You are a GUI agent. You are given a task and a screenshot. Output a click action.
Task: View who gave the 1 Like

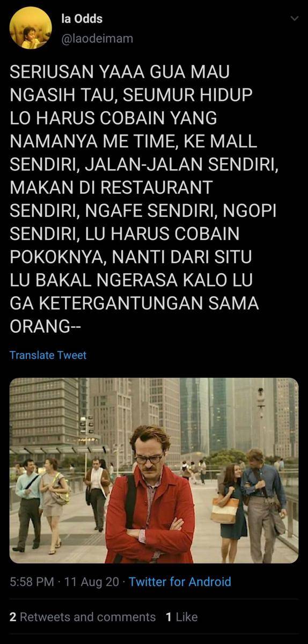click(182, 617)
